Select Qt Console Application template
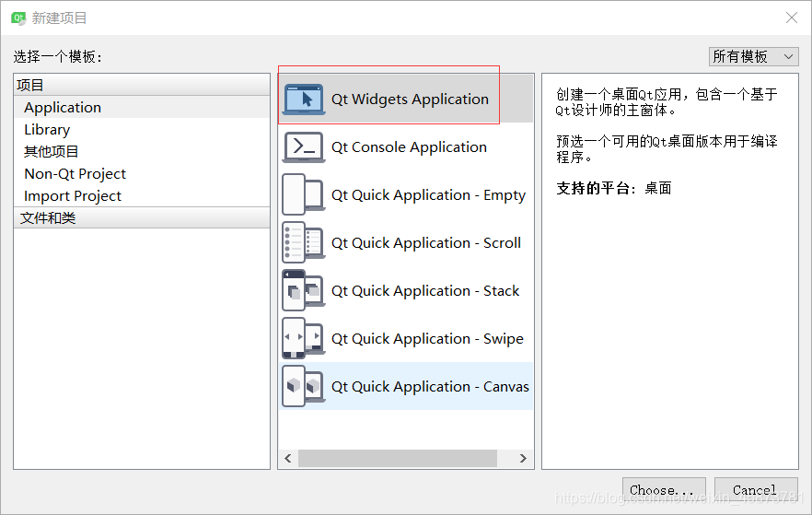Image resolution: width=812 pixels, height=515 pixels. pyautogui.click(x=406, y=147)
